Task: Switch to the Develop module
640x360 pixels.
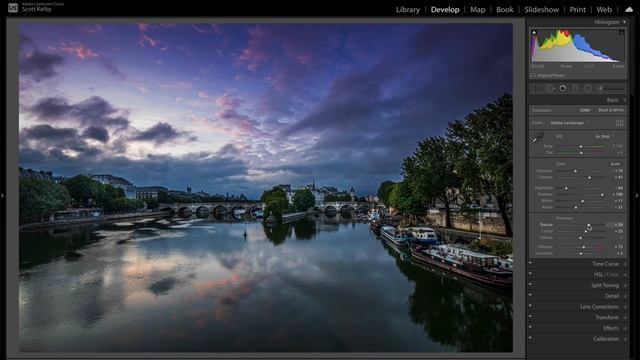Action: 445,9
